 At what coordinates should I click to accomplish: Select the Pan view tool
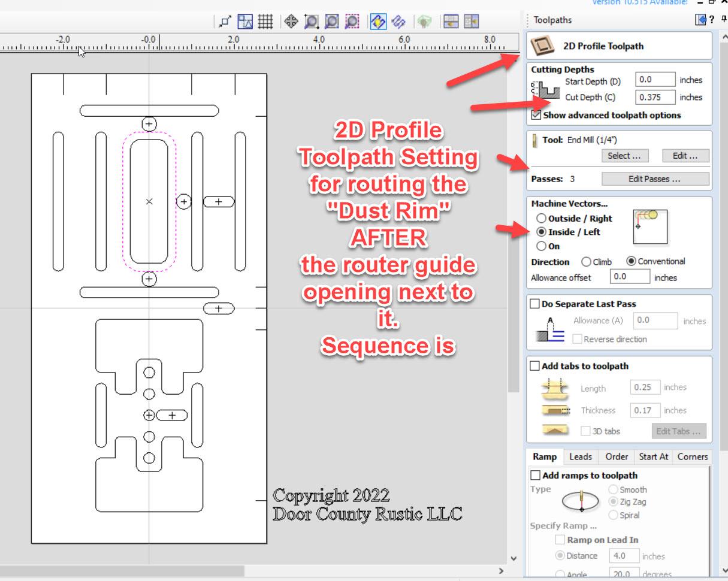[291, 22]
